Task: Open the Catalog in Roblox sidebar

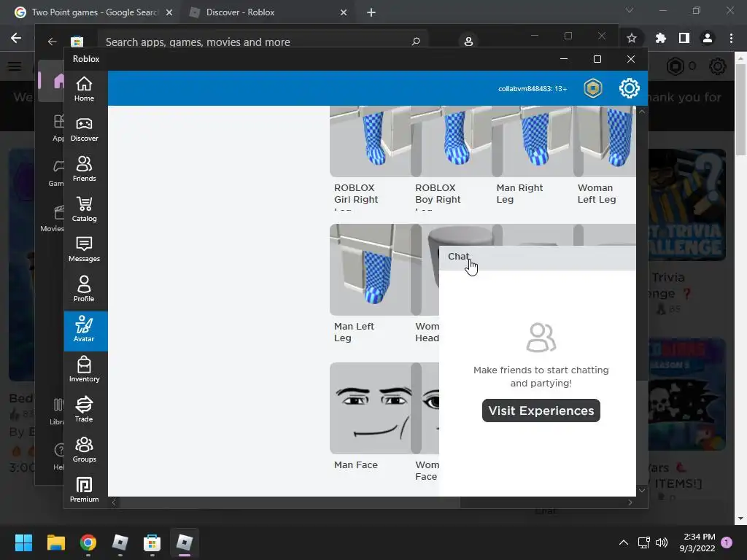Action: click(85, 209)
